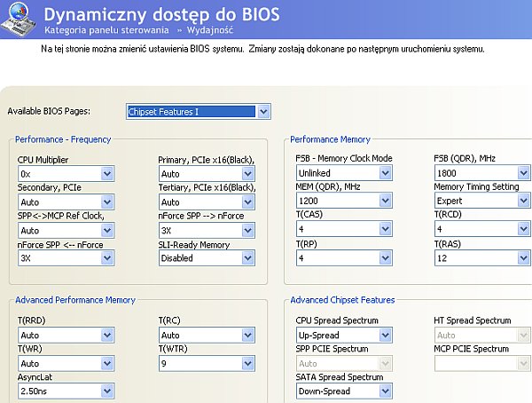Open the nForce SPP --> nForce dropdown

247,230
